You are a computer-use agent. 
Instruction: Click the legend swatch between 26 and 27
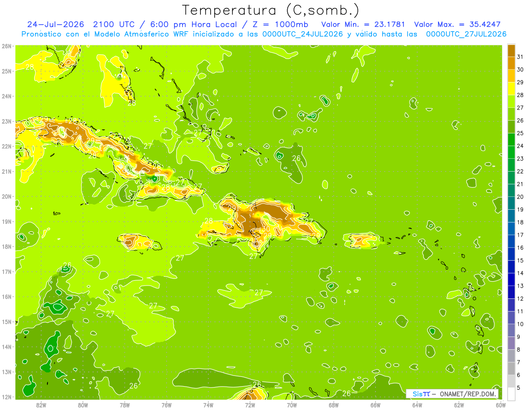511,114
